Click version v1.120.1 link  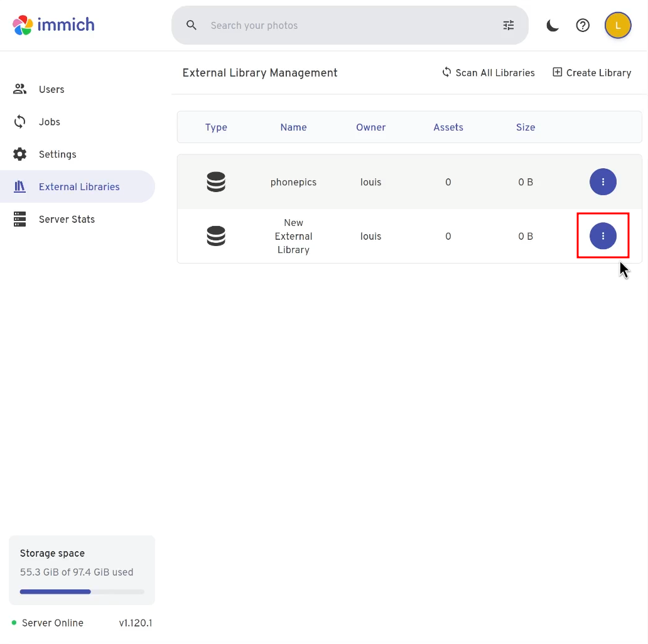tap(135, 623)
